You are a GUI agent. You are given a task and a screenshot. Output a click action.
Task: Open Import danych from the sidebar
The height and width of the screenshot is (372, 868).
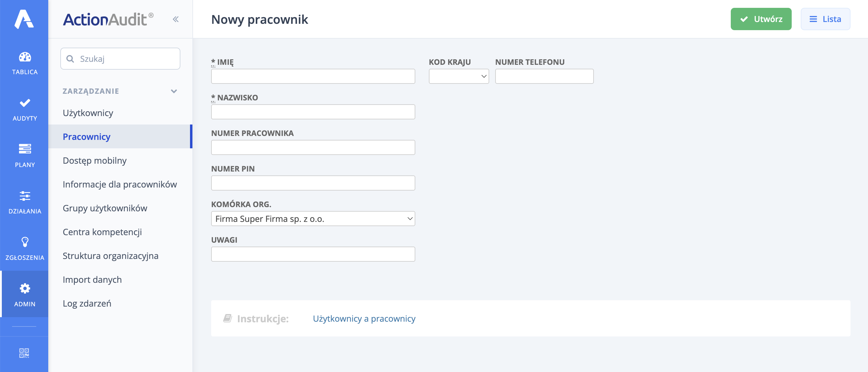pyautogui.click(x=92, y=279)
